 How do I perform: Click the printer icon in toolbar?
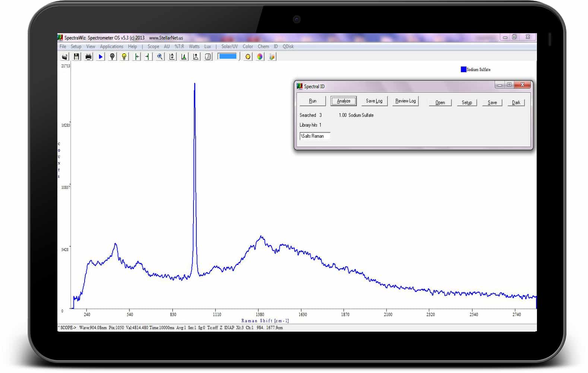[88, 57]
